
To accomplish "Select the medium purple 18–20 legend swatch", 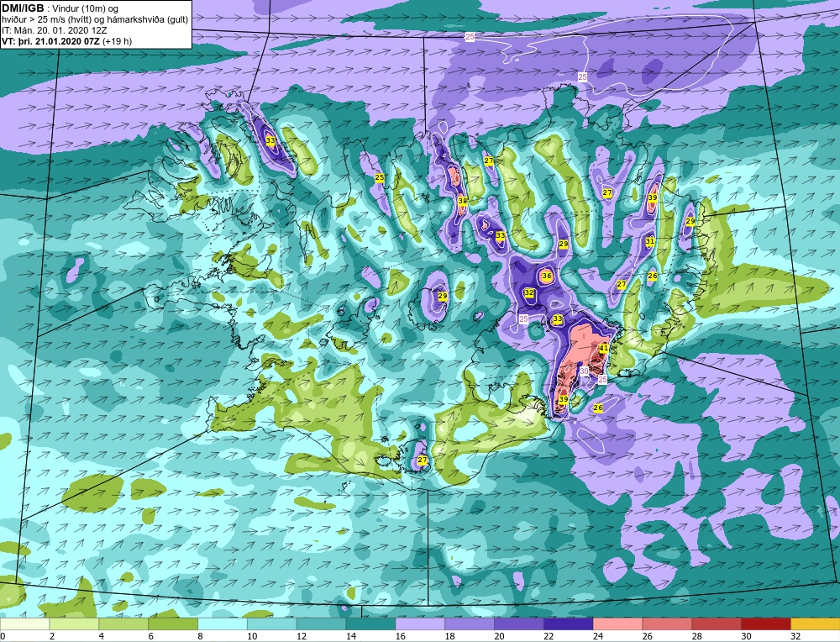I will [470, 624].
